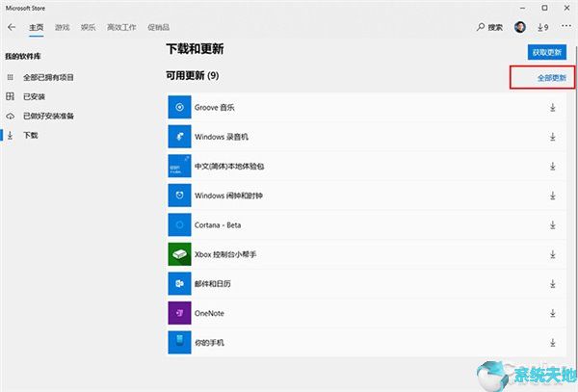Open the three-dot more menu
Viewport: 578px width, 392px height.
[566, 26]
